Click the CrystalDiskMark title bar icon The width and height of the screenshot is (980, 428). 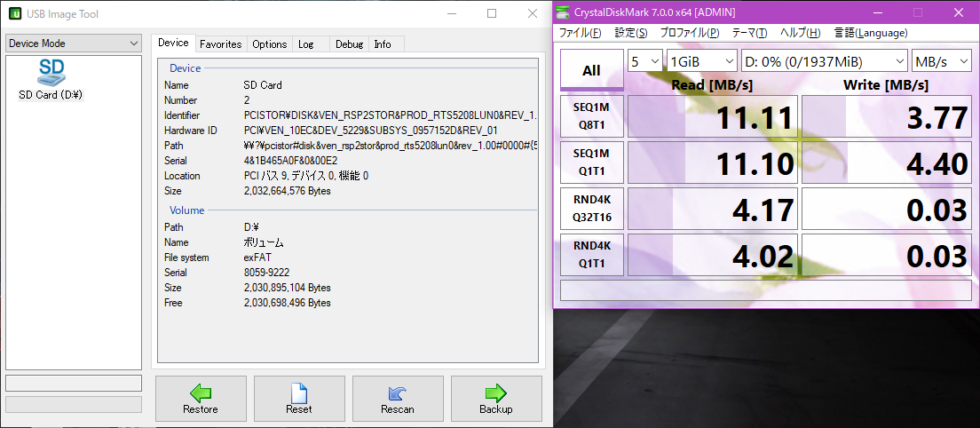point(564,12)
